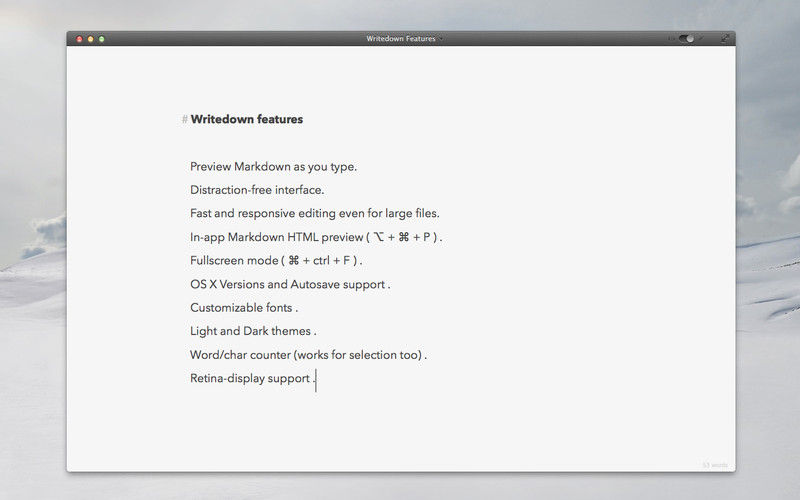800x500 pixels.
Task: Click 'OS X Versions and Autosave support' line
Action: click(x=290, y=284)
